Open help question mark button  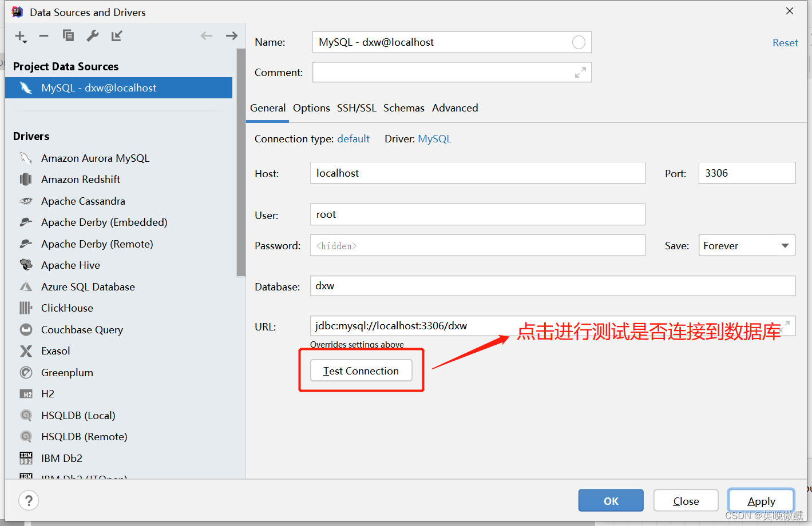[29, 501]
